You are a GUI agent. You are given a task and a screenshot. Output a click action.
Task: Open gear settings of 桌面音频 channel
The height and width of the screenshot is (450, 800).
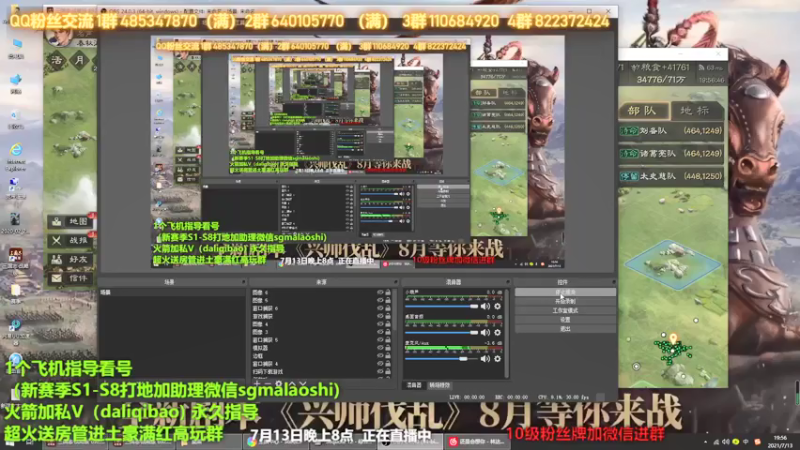497,333
